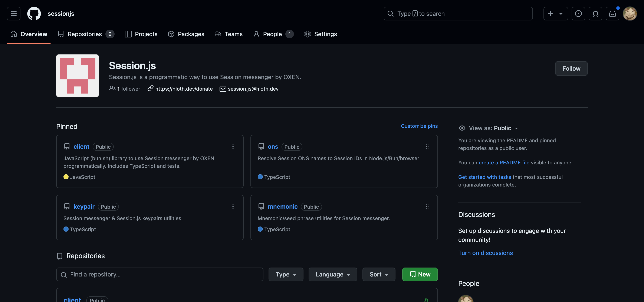Switch to the Packages tab
644x302 pixels.
tap(186, 34)
